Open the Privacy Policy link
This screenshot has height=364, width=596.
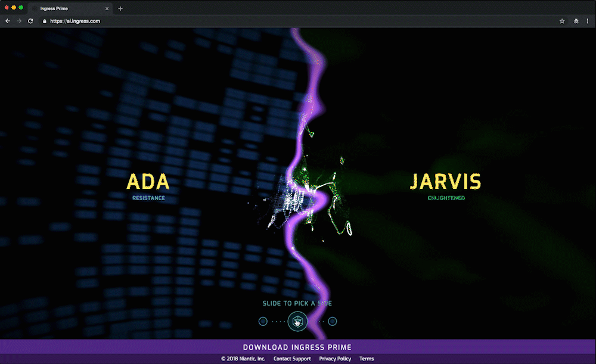335,359
